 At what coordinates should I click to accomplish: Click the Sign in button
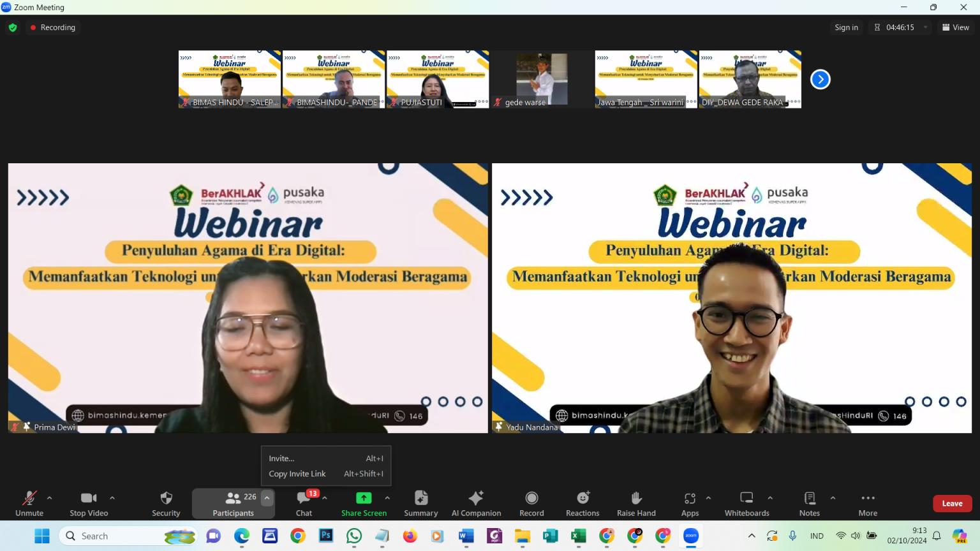point(846,27)
